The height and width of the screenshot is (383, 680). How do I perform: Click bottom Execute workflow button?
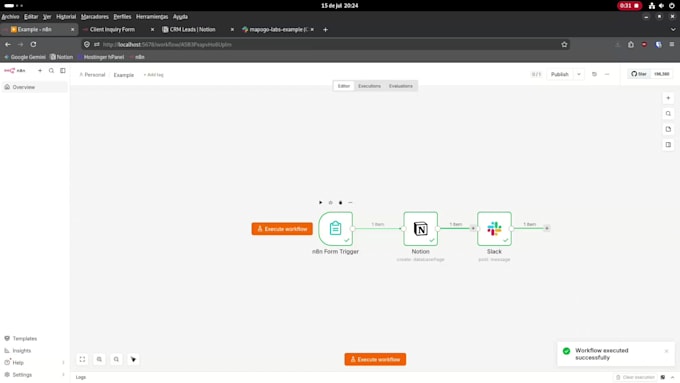click(x=375, y=359)
